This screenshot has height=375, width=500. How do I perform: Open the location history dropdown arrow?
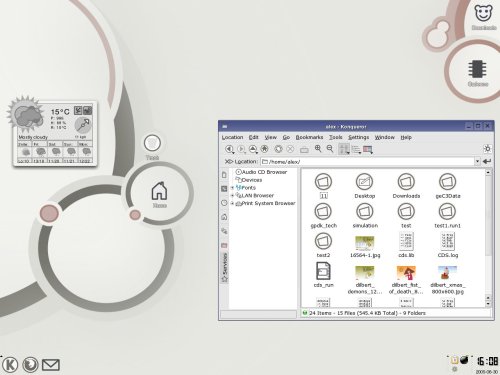[x=477, y=161]
